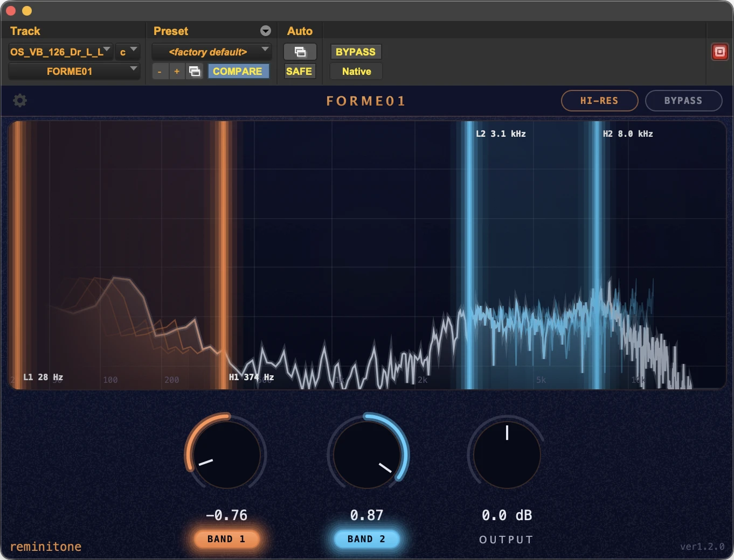
Task: Minimize the window with yellow button
Action: pyautogui.click(x=27, y=11)
